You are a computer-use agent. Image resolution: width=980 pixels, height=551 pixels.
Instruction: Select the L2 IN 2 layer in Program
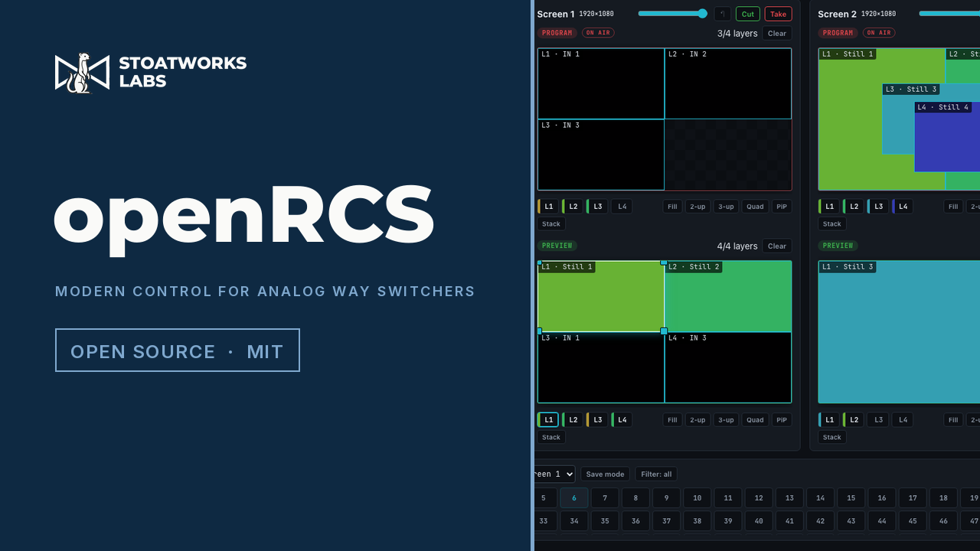click(728, 84)
